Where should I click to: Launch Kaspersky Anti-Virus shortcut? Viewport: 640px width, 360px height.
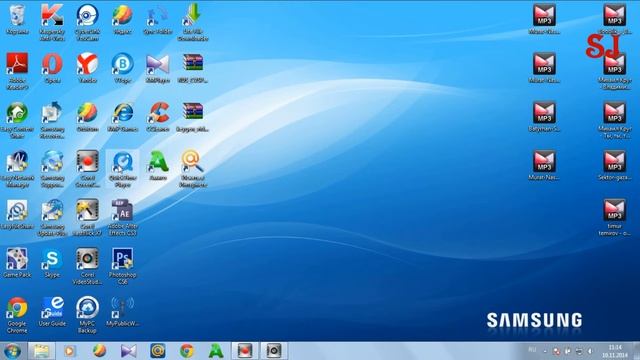[52, 22]
